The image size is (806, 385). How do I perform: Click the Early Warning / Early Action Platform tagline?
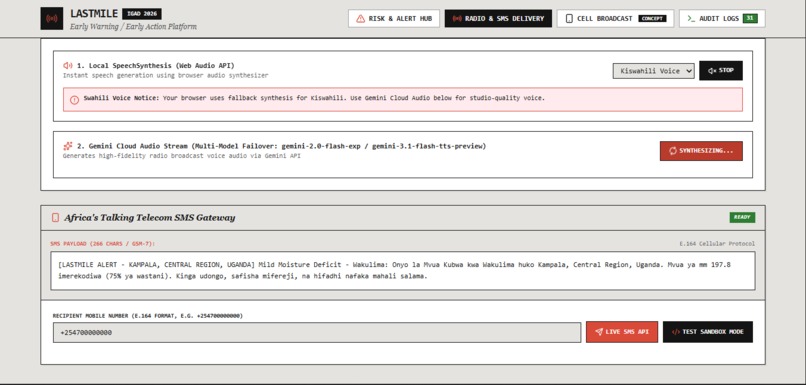tap(133, 26)
